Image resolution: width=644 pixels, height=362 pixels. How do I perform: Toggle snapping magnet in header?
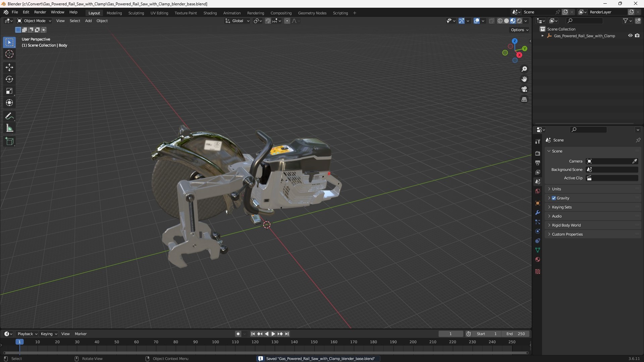(x=268, y=21)
